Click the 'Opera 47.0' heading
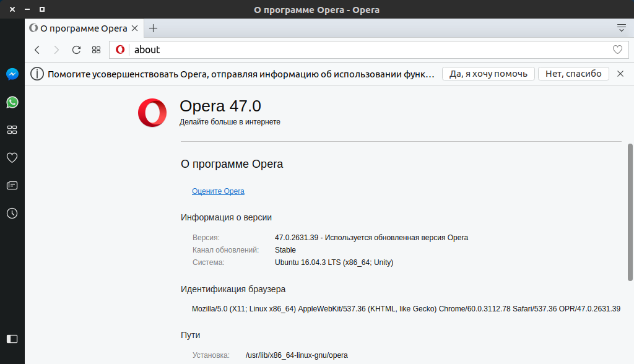This screenshot has height=364, width=634. click(220, 106)
